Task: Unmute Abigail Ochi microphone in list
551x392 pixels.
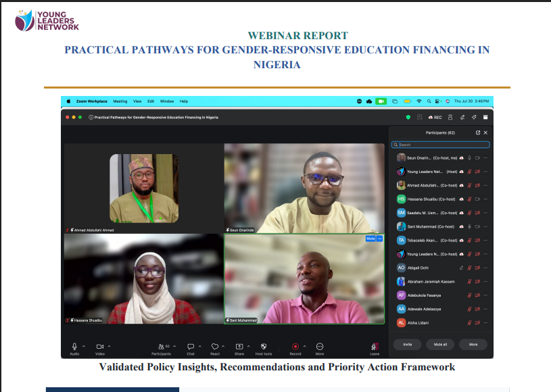Action: pyautogui.click(x=469, y=268)
